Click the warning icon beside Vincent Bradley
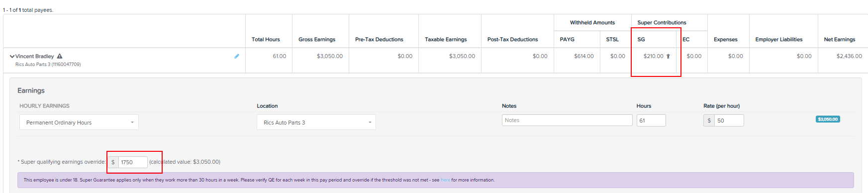Viewport: 868px width, 193px height. click(x=60, y=56)
